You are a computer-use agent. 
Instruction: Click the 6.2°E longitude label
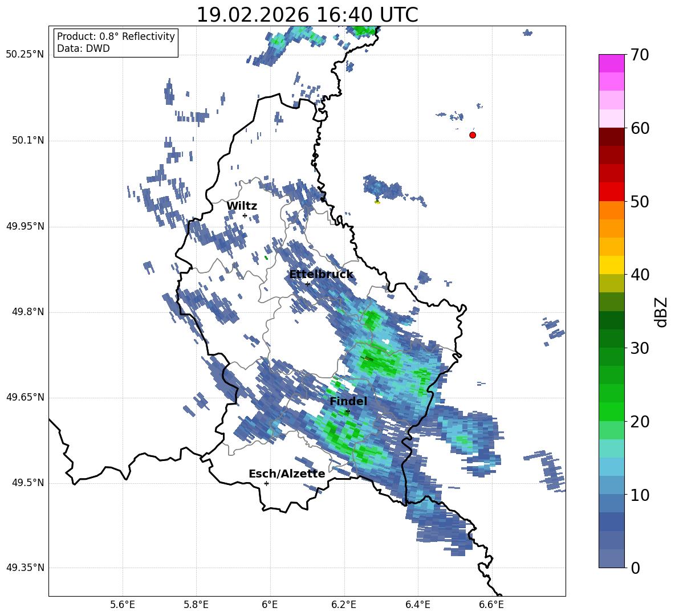point(344,605)
